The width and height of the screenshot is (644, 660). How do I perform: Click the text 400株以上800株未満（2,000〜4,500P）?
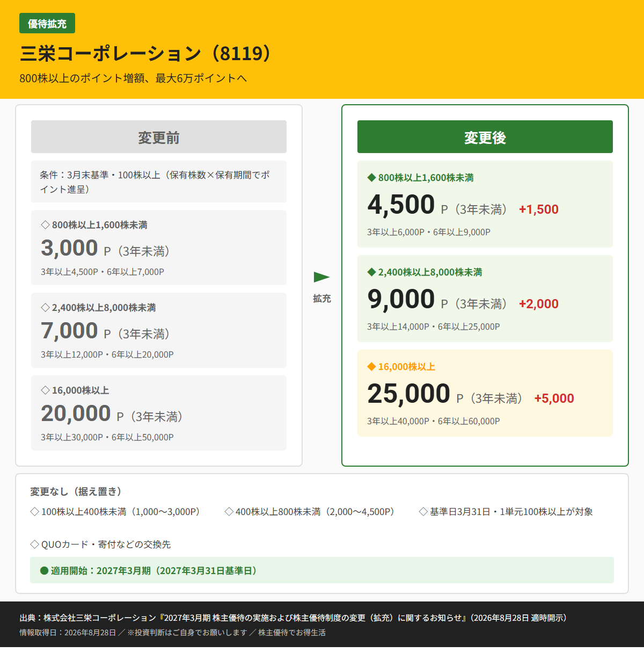tap(315, 512)
